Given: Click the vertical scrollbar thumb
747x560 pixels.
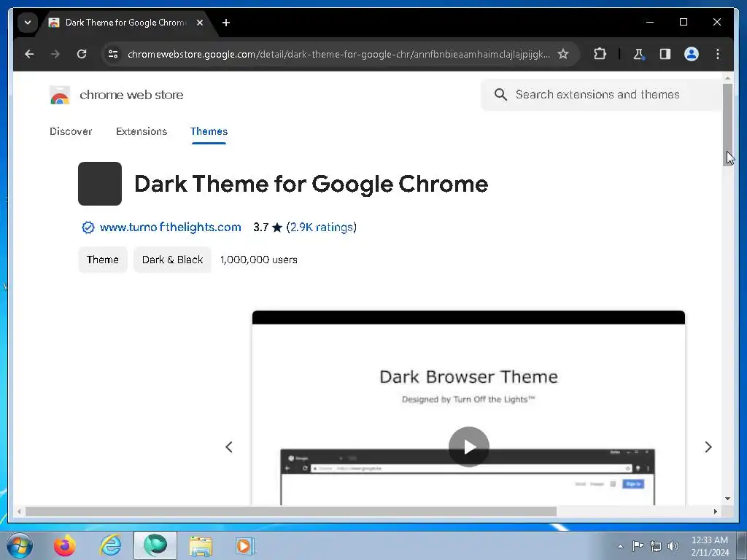Looking at the screenshot, I should click(x=727, y=124).
